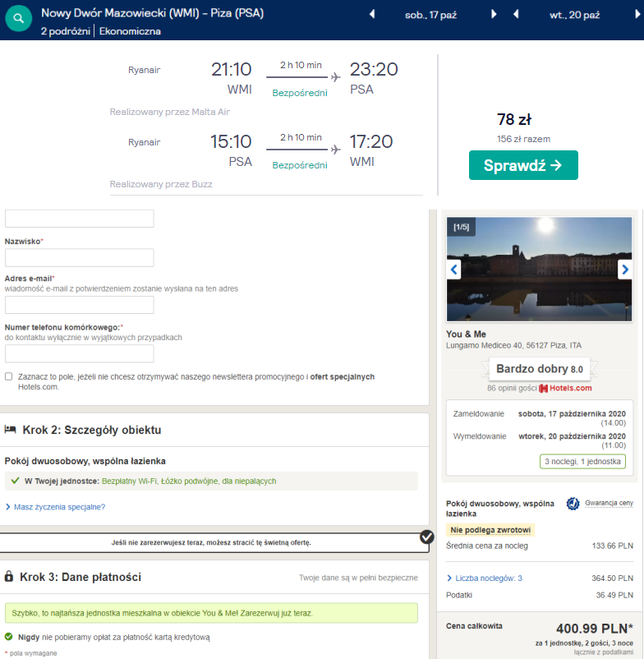
Task: Focus the Nazwisko input field
Action: tap(80, 258)
